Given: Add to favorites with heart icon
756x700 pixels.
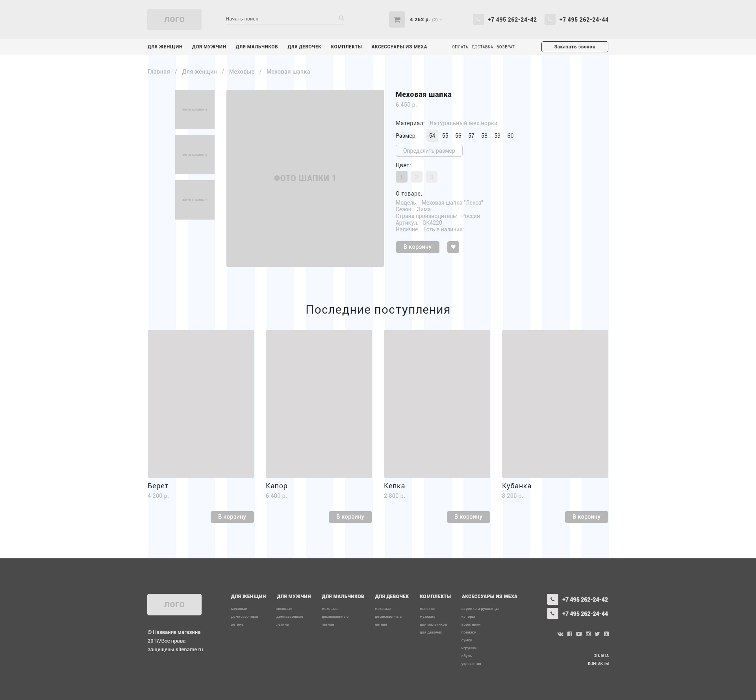Looking at the screenshot, I should (x=453, y=247).
